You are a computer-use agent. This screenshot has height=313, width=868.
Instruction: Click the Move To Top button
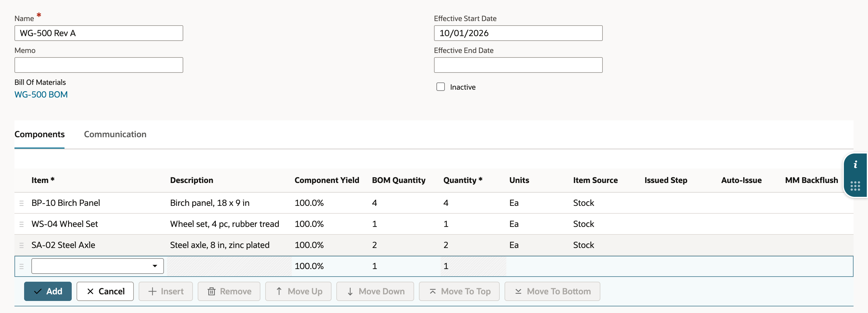[459, 291]
